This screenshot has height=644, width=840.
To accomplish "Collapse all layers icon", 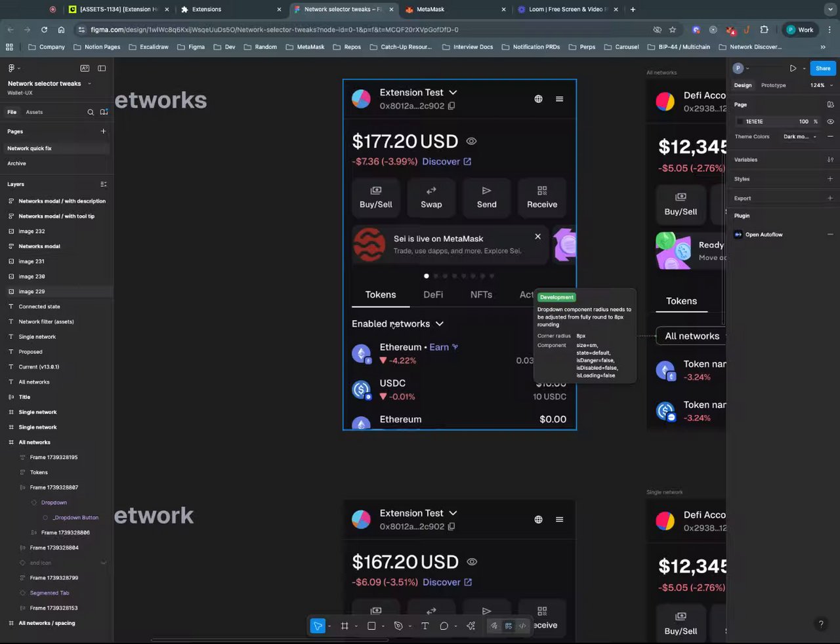I will pos(103,184).
